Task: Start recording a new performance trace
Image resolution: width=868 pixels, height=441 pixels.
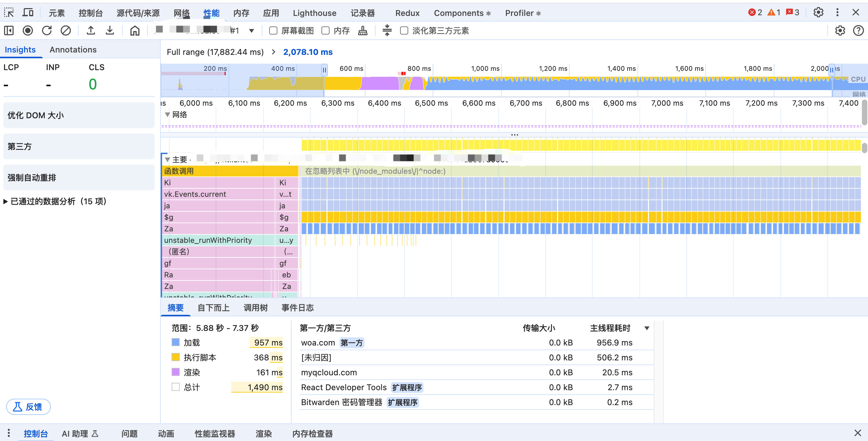Action: click(x=27, y=30)
